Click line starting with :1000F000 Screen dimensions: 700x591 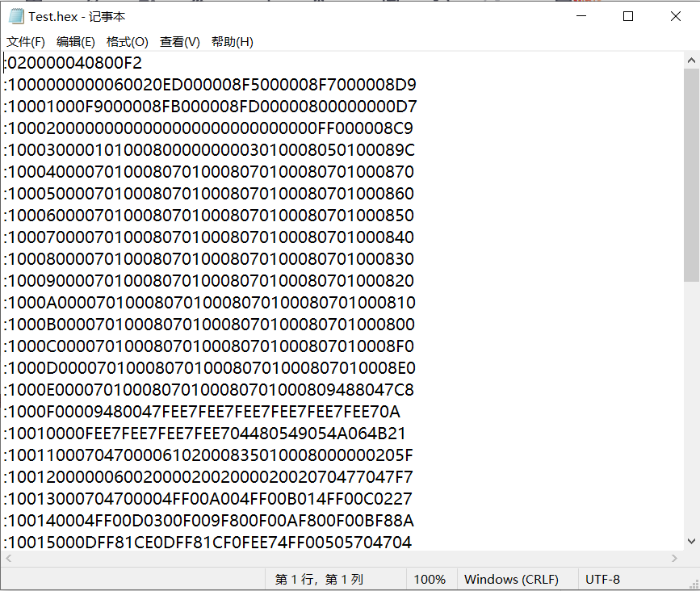[x=202, y=412]
